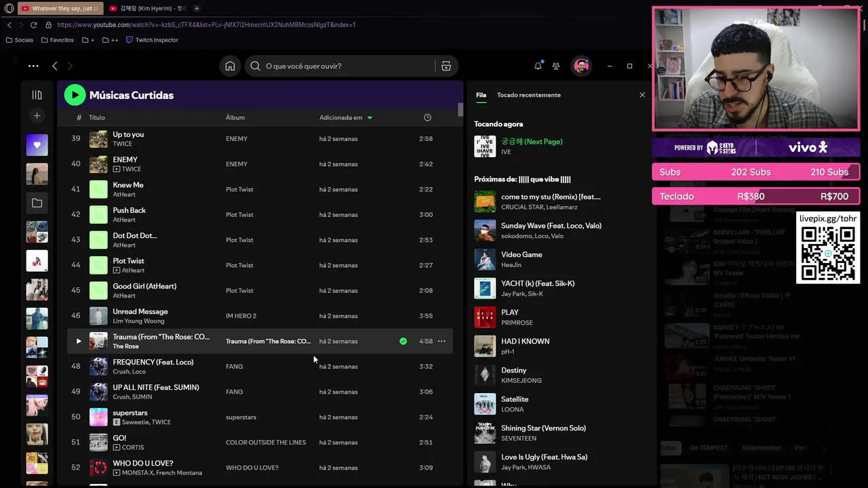The image size is (868, 488).
Task: Open the folder icon in sidebar
Action: click(x=37, y=203)
